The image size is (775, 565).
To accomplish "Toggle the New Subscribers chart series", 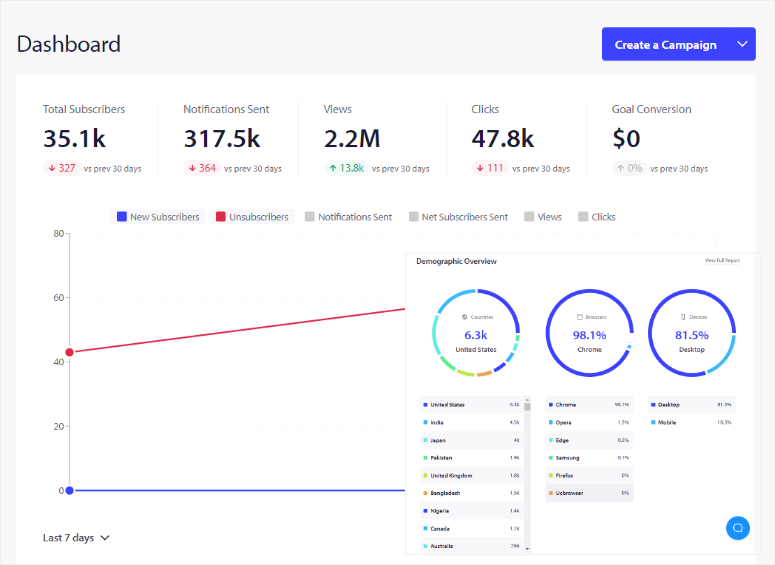I will [158, 217].
